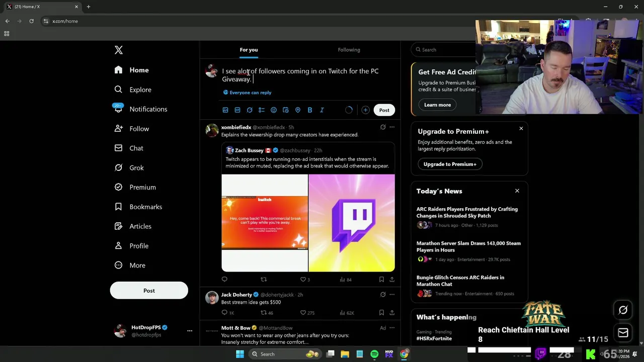Open Grok enhance option in composer

coord(250,110)
